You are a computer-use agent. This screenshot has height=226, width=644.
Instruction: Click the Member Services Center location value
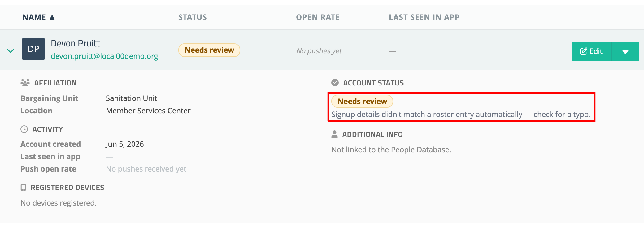click(148, 111)
